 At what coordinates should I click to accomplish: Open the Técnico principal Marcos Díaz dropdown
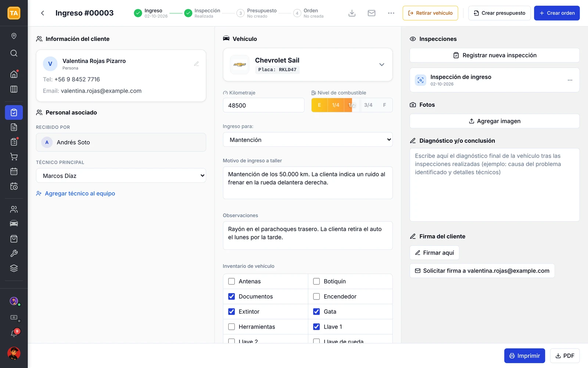pos(121,176)
